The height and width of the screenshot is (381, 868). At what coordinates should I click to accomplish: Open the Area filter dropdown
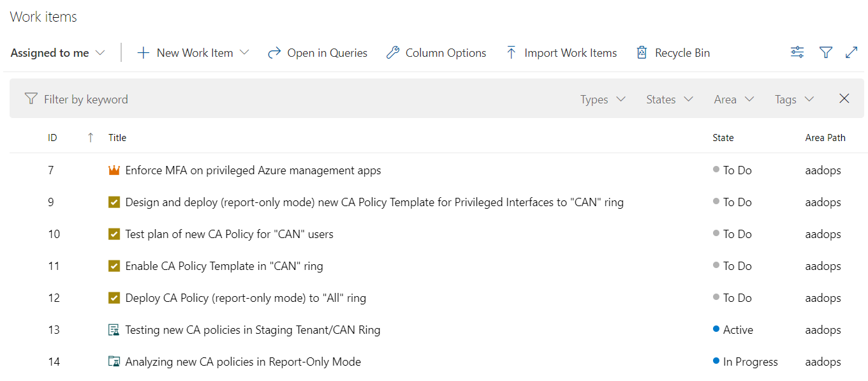coord(734,100)
